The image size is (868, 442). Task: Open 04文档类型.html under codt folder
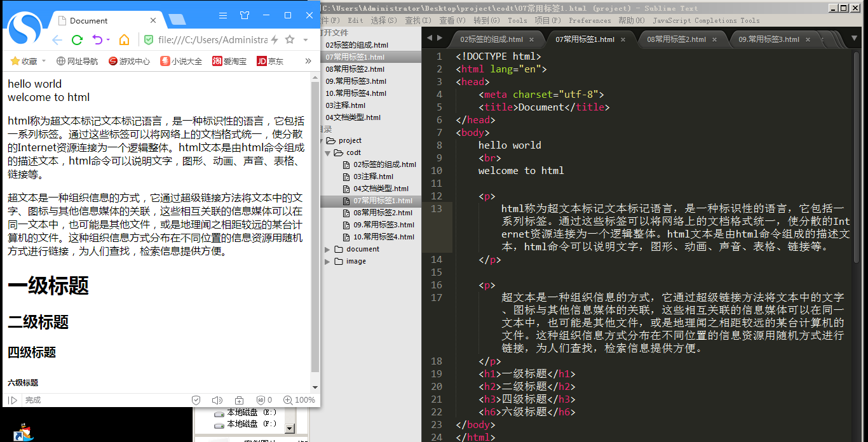point(381,189)
